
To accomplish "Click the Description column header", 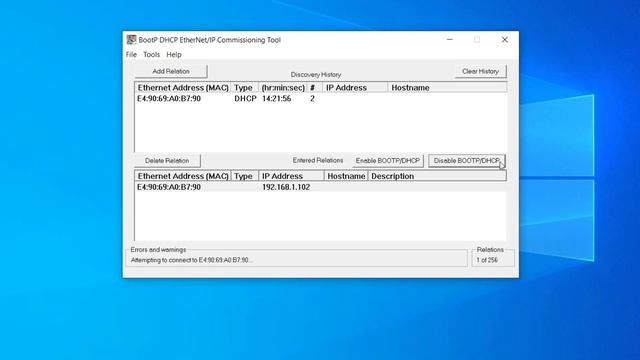I will pos(437,176).
